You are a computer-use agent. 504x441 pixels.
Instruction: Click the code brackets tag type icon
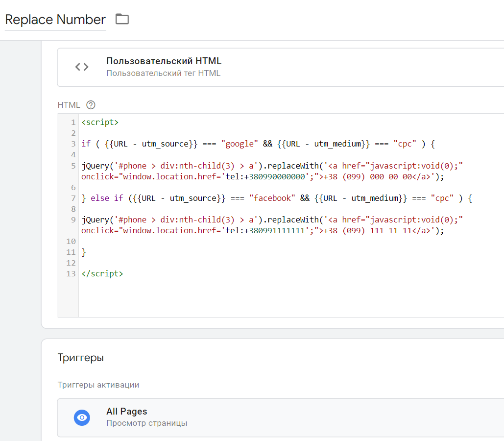click(x=82, y=67)
